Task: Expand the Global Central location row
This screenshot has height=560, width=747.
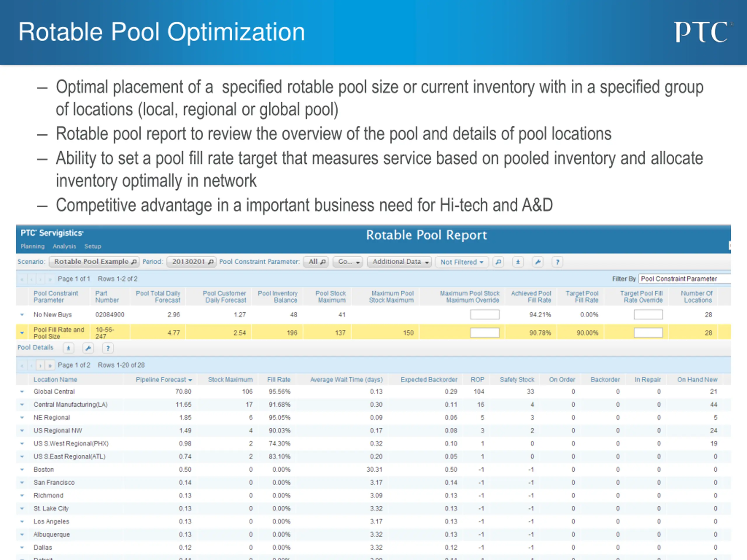Action: 22,391
